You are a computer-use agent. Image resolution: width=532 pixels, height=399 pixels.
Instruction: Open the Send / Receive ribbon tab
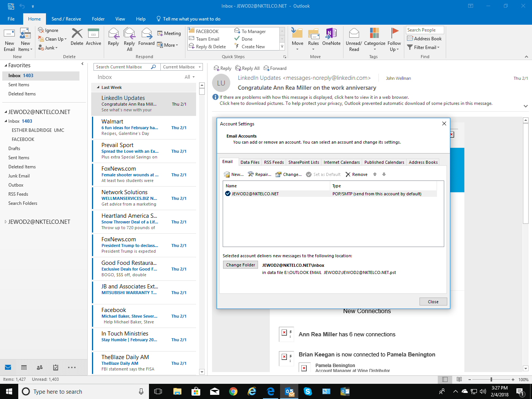click(x=66, y=19)
